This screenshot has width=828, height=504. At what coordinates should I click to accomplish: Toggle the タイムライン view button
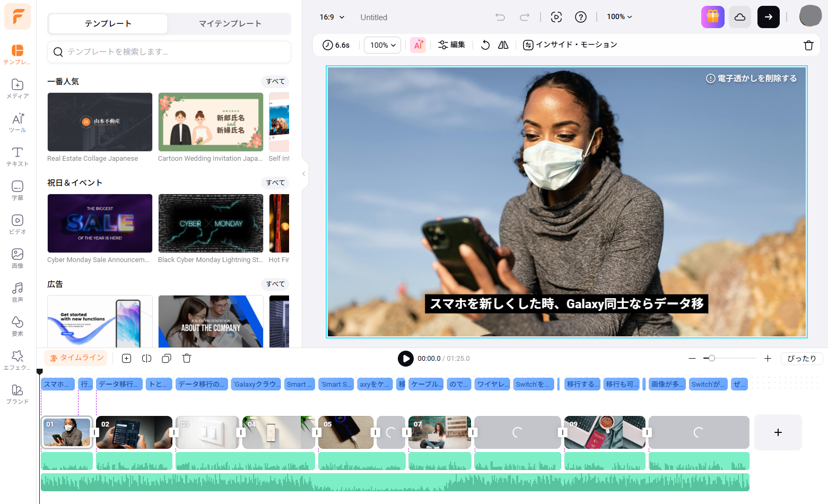click(x=76, y=358)
